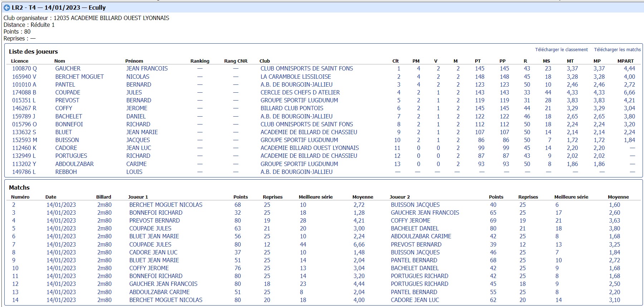Select licence 149786 L
Image resolution: width=644 pixels, height=307 pixels.
(x=24, y=172)
